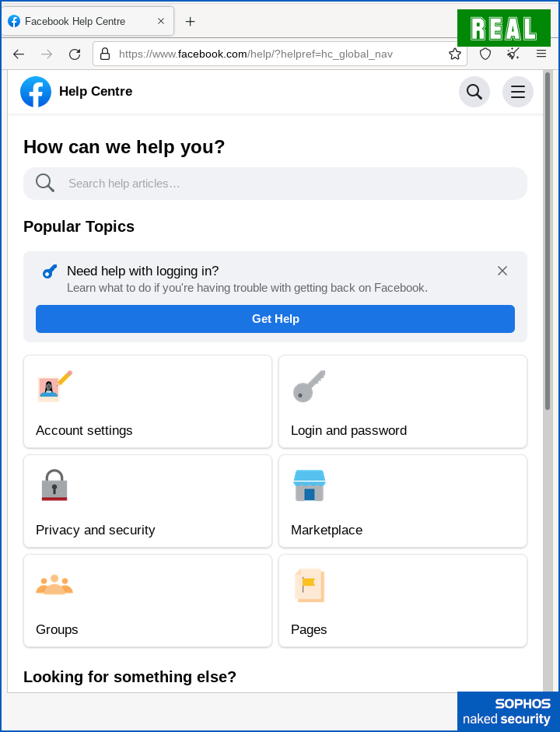The width and height of the screenshot is (560, 732).
Task: Open the Help Centre hamburger menu
Action: (x=518, y=92)
